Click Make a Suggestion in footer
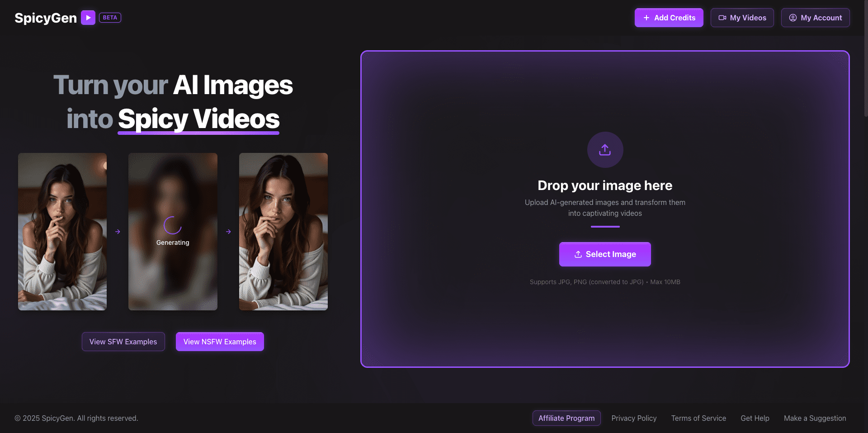 point(815,418)
